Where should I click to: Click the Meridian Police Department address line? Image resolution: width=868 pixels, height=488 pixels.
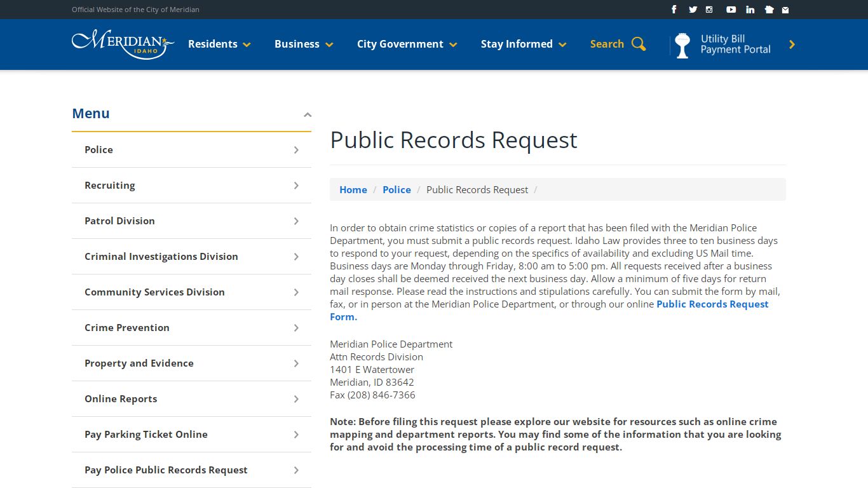coord(391,344)
